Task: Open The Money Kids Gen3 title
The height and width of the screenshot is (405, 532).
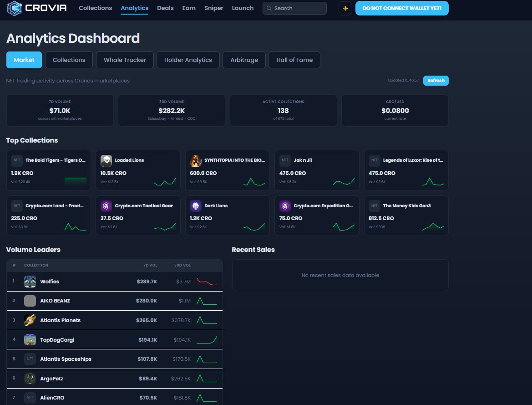Action: pyautogui.click(x=407, y=206)
